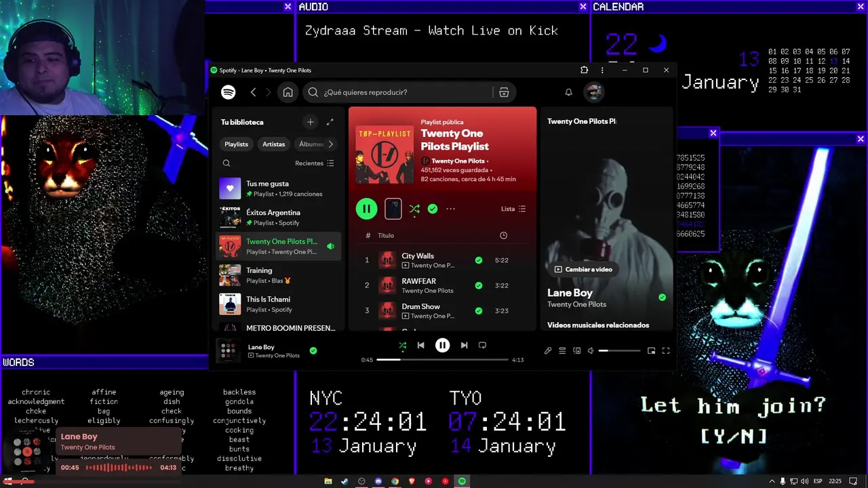Viewport: 868px width, 488px height.
Task: Expand Tu biblioteca with the arrows icon
Action: tap(330, 122)
